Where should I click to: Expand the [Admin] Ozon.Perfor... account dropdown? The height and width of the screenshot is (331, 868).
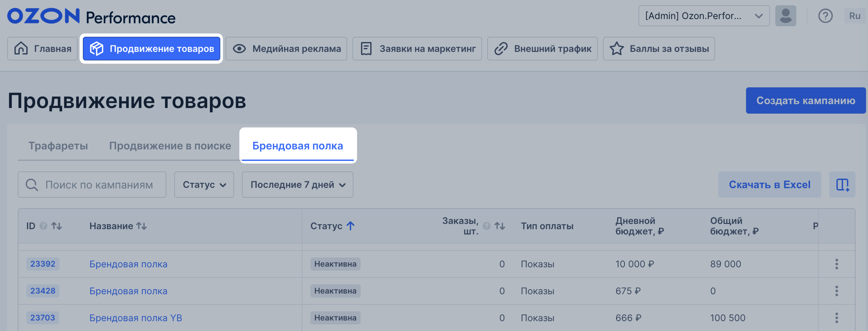tap(704, 16)
